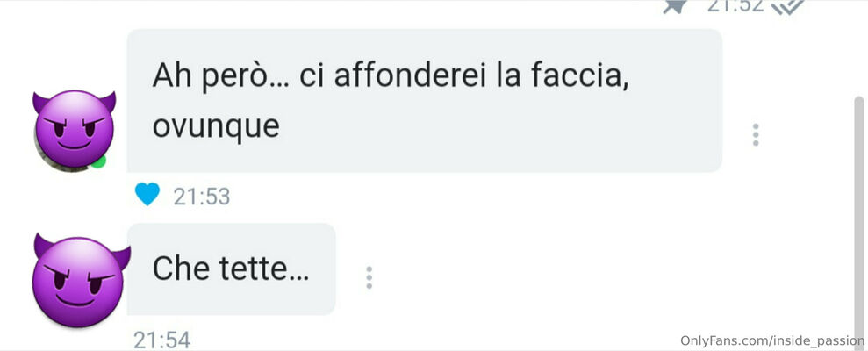Select the 'Che tette…' message bubble

click(x=232, y=269)
